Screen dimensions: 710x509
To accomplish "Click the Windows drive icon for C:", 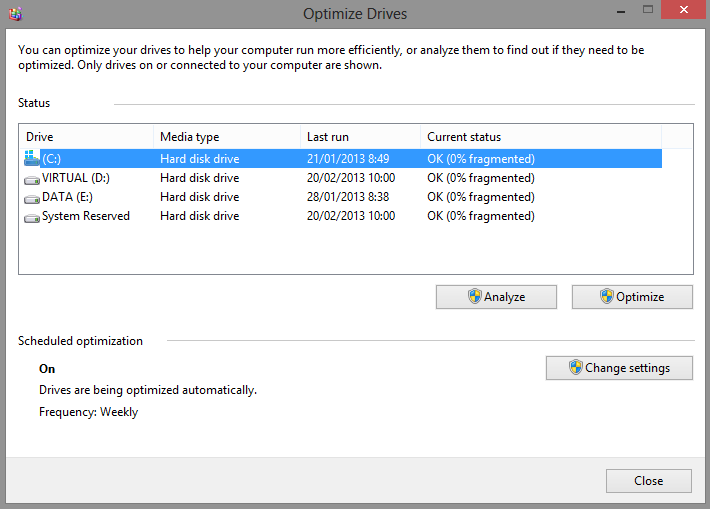I will click(32, 158).
